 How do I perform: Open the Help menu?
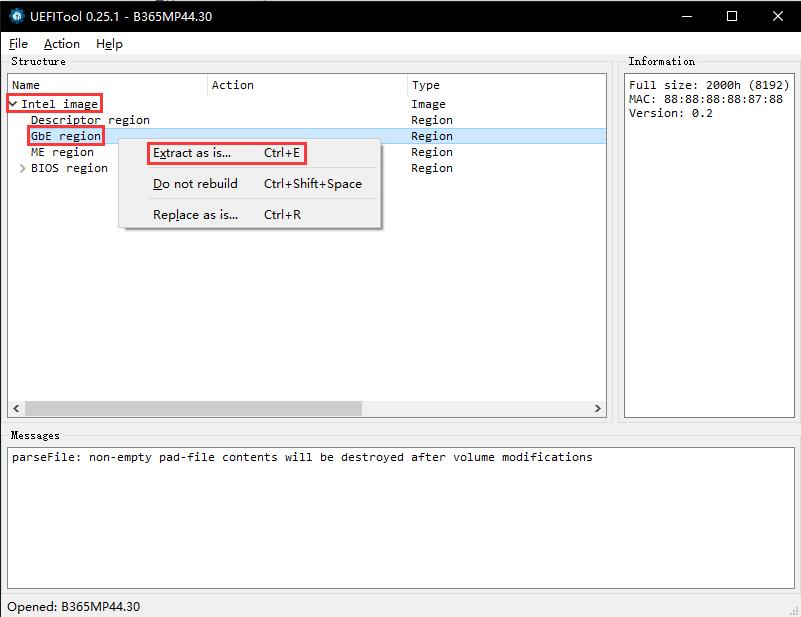click(x=109, y=44)
